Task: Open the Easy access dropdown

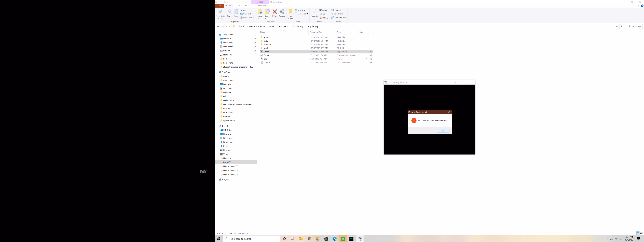Action: click(301, 14)
